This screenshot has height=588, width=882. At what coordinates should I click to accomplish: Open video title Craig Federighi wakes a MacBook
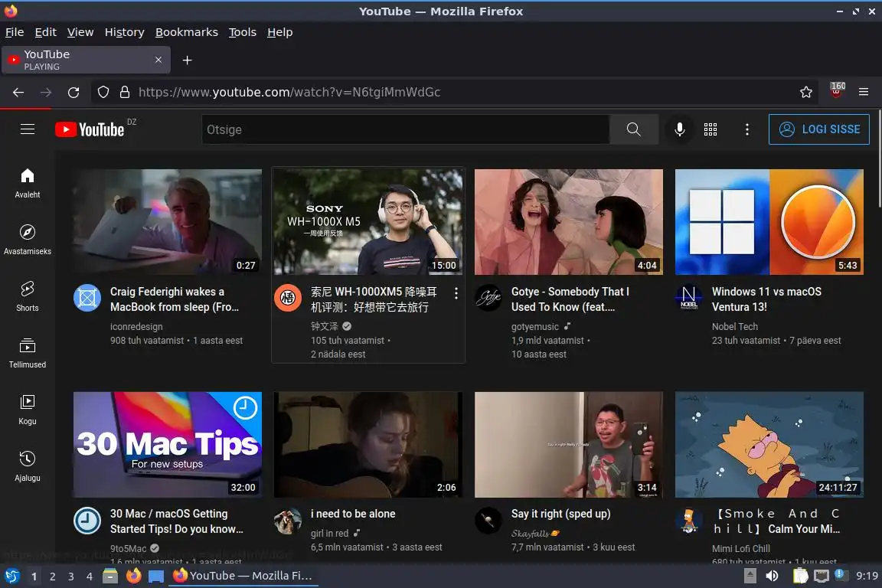point(175,299)
